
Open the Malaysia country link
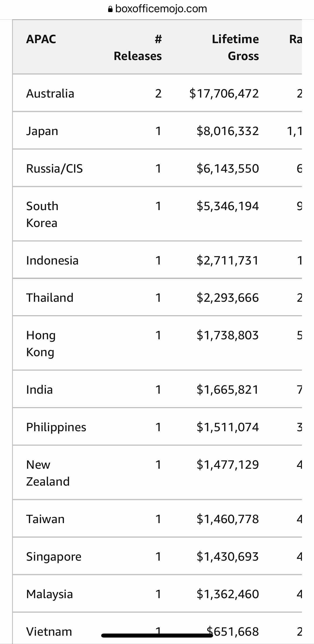click(x=50, y=594)
